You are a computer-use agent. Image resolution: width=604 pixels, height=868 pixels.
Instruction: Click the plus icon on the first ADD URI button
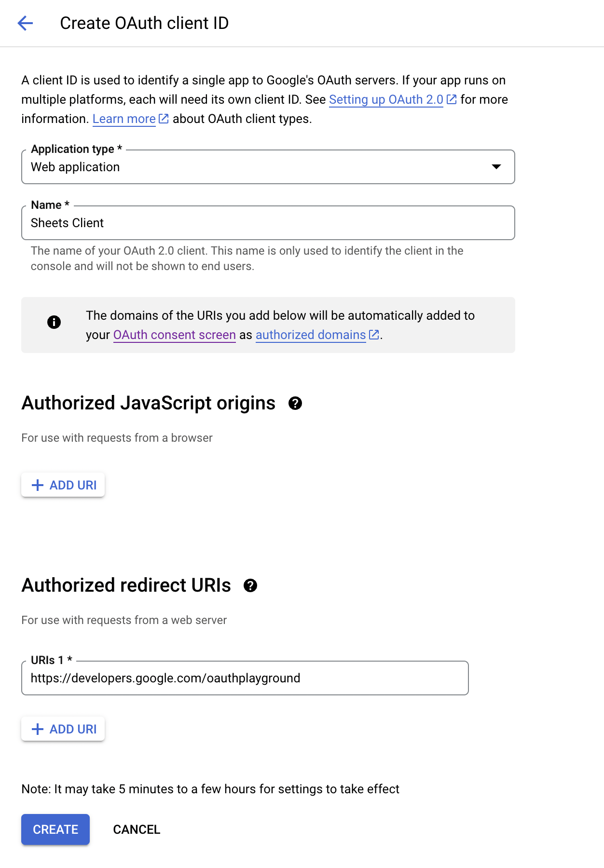pos(37,485)
